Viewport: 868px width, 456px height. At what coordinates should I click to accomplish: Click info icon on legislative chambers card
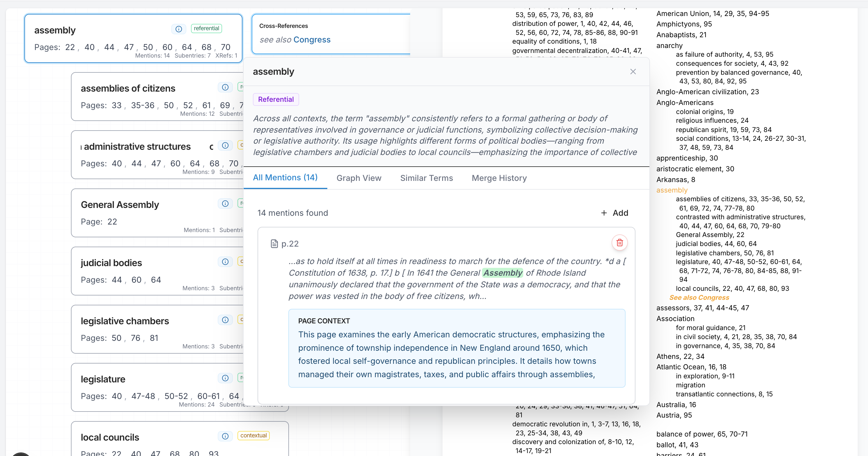225,320
